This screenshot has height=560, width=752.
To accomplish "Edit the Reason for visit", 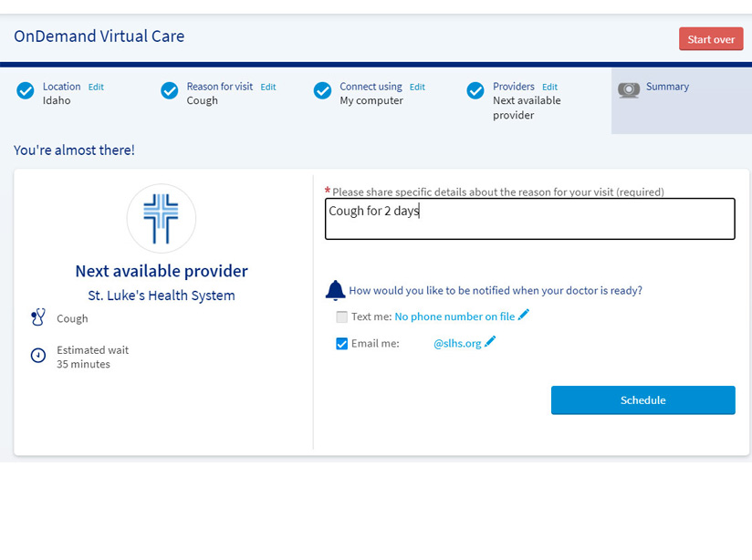I will [x=268, y=87].
